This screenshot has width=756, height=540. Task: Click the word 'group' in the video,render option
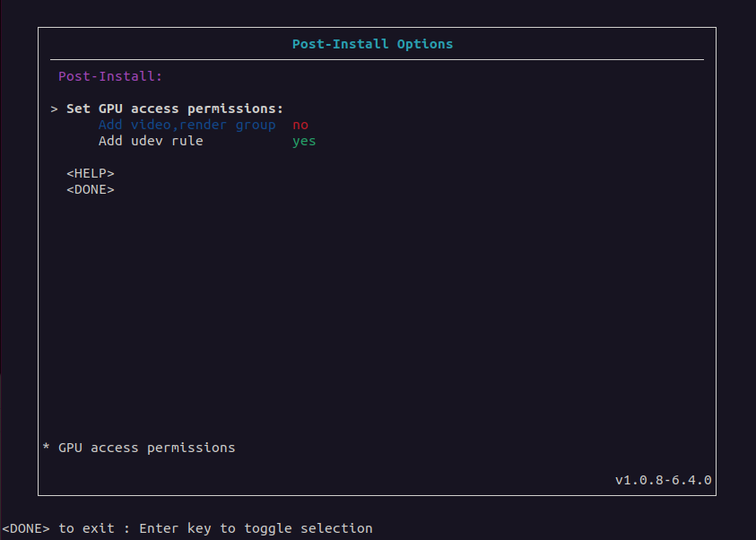coord(256,125)
